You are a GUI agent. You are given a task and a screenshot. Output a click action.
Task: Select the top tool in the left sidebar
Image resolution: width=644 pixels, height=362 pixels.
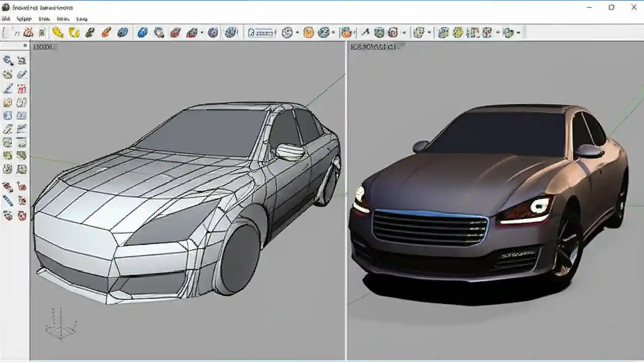tap(8, 60)
